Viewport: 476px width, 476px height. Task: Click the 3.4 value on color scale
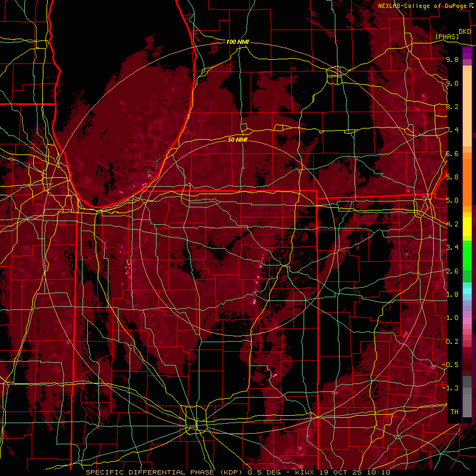click(x=452, y=248)
